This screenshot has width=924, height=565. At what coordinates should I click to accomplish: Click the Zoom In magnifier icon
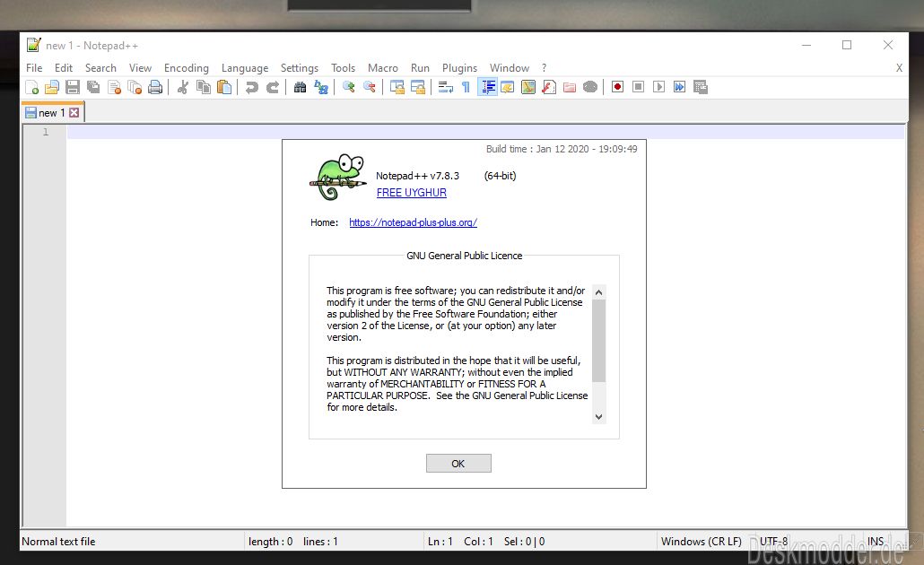(x=348, y=87)
